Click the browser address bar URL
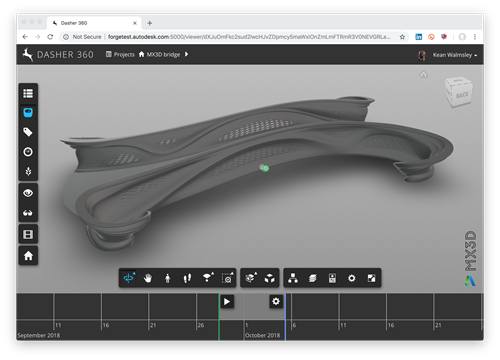The width and height of the screenshot is (500, 360). 249,37
